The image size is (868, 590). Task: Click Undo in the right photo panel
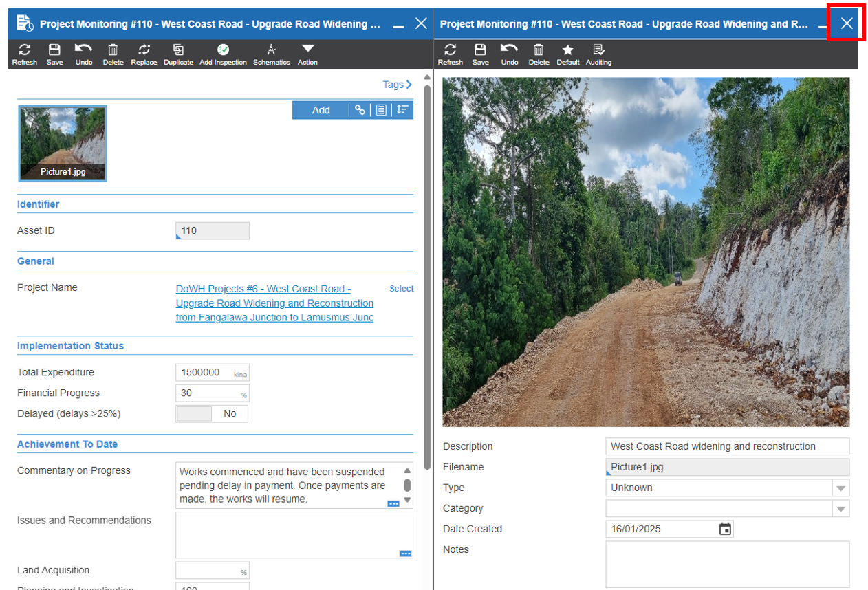pos(510,54)
